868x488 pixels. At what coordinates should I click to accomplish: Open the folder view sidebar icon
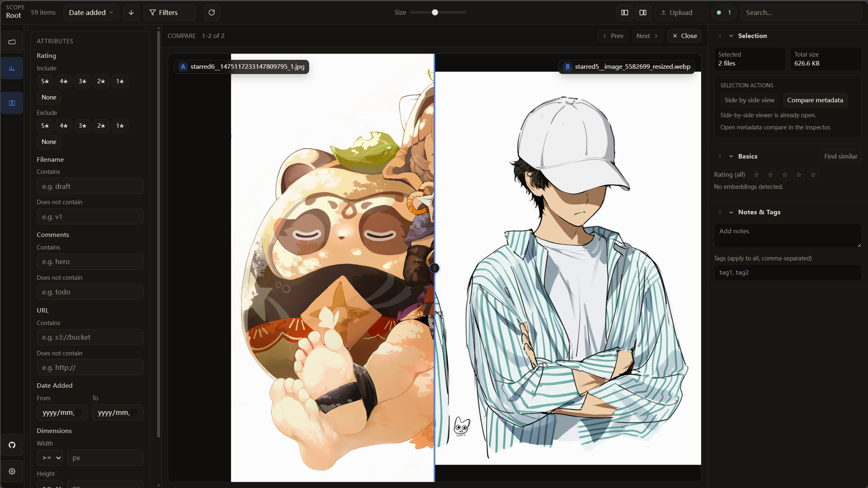12,42
